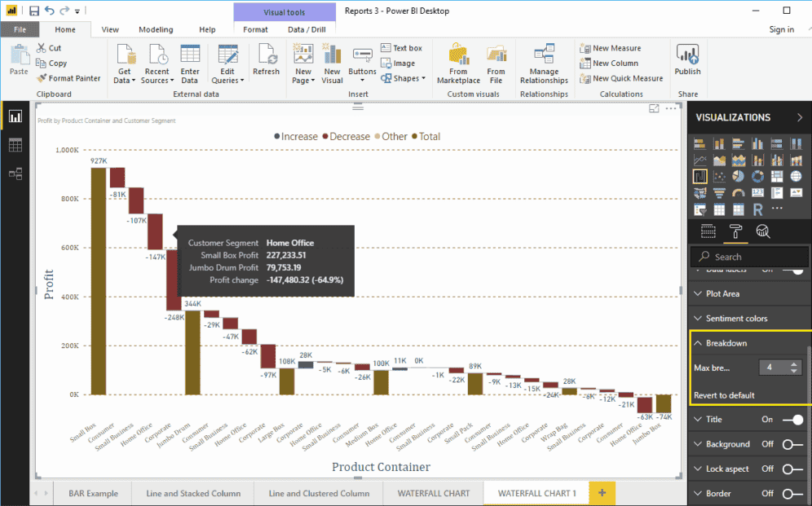Viewport: 812px width, 506px height.
Task: Select the stacked column chart visual
Action: [x=719, y=144]
